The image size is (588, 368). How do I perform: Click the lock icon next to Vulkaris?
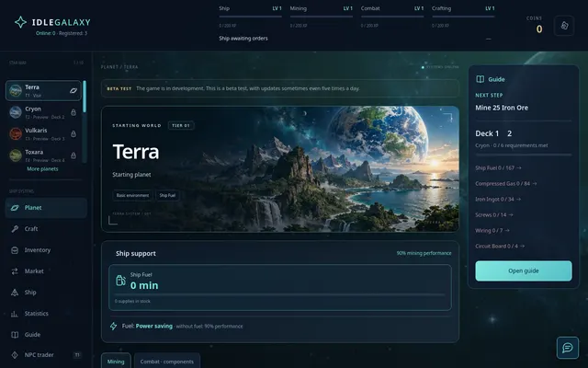coord(73,133)
